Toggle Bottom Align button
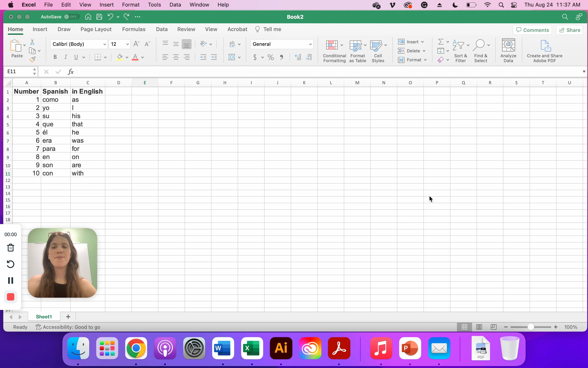 tap(187, 44)
